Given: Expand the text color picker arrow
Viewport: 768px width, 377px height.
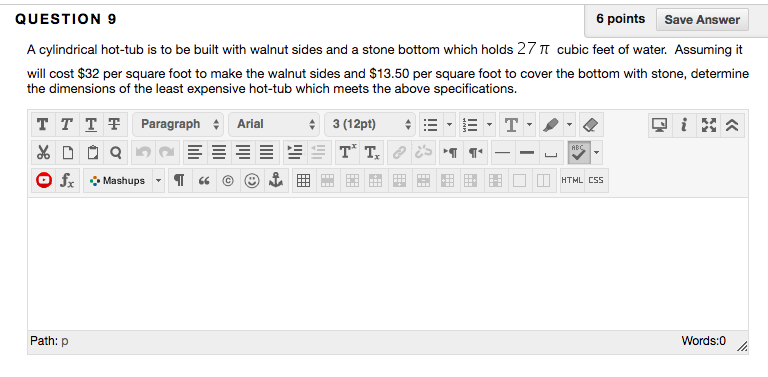Looking at the screenshot, I should click(x=530, y=125).
